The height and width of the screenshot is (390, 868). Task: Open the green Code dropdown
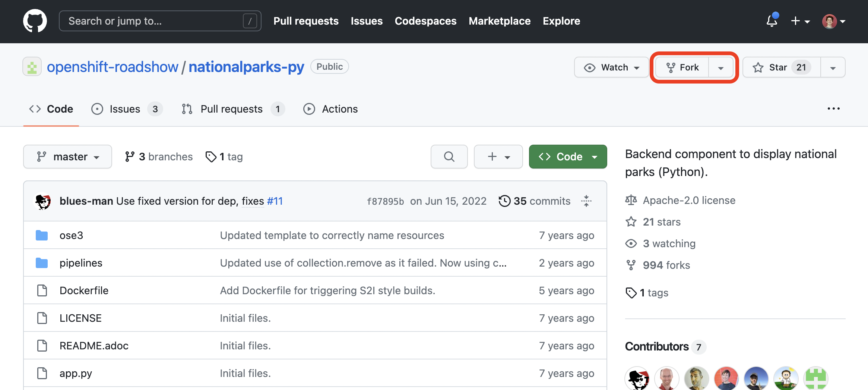(568, 157)
